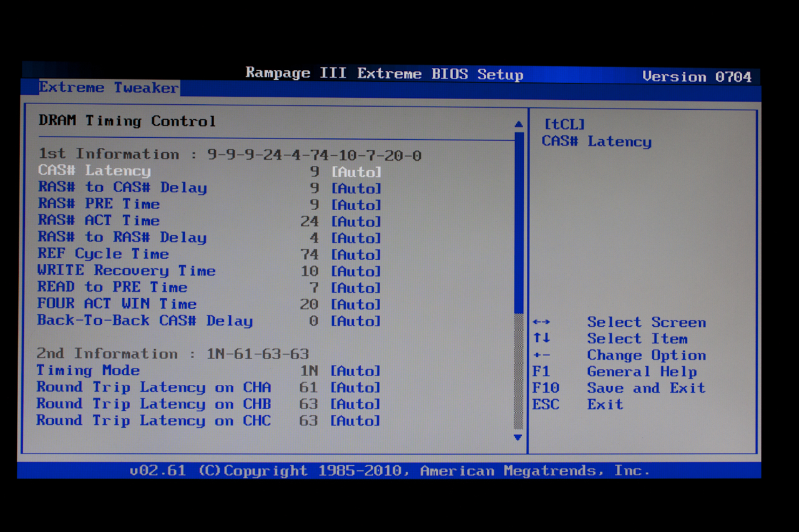Click the 2nd Information 1N-61-63-63 line
The width and height of the screenshot is (799, 532).
tap(173, 354)
